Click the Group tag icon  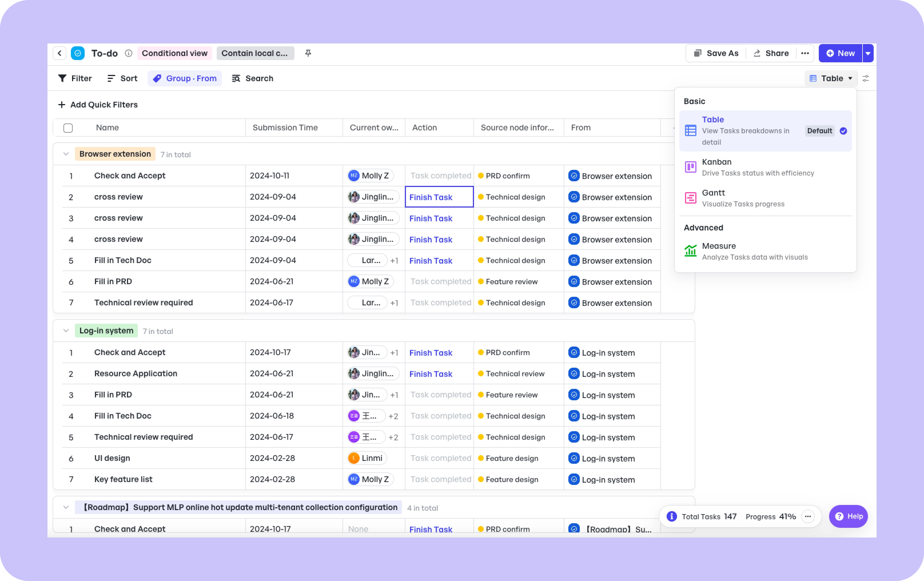(x=157, y=78)
